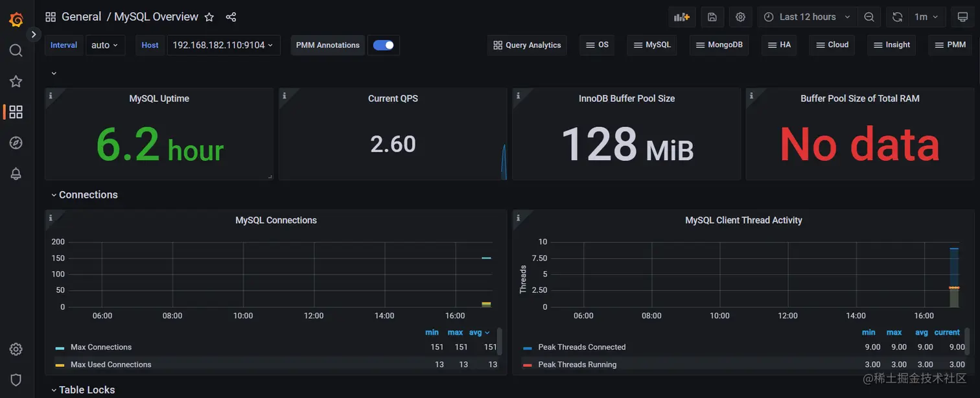Show info for Buffer Pool Size of Total RAM

(751, 95)
